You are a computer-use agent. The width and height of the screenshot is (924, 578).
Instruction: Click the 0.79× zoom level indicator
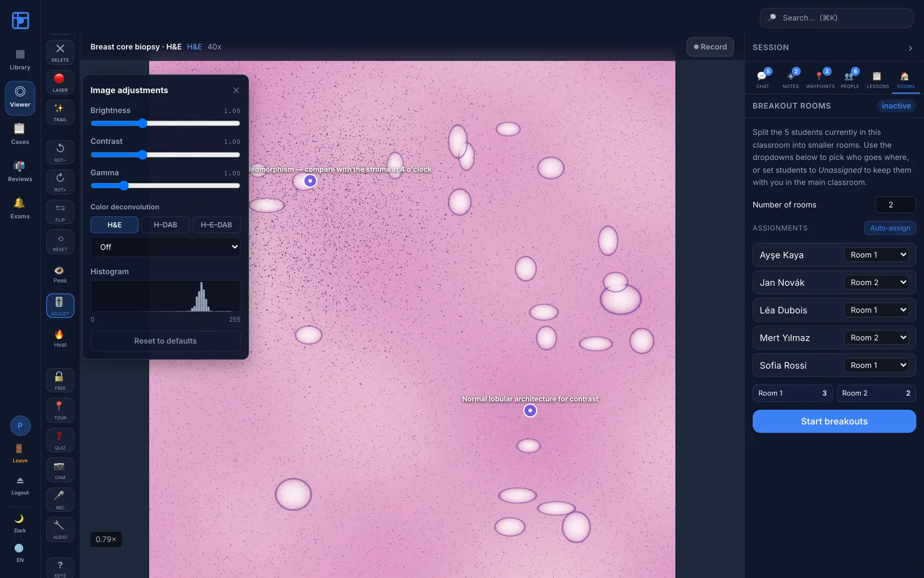106,539
